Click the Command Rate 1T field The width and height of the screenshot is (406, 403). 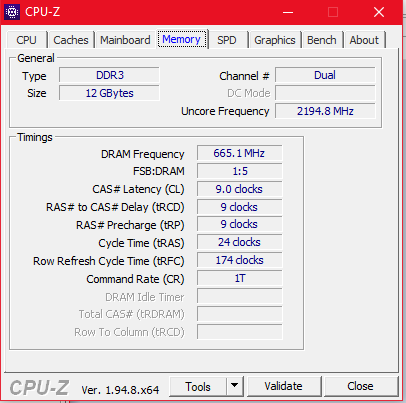pyautogui.click(x=239, y=278)
